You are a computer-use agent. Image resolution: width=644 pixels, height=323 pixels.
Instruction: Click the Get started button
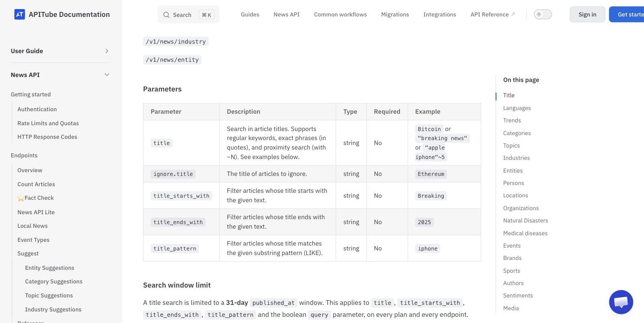(x=627, y=14)
